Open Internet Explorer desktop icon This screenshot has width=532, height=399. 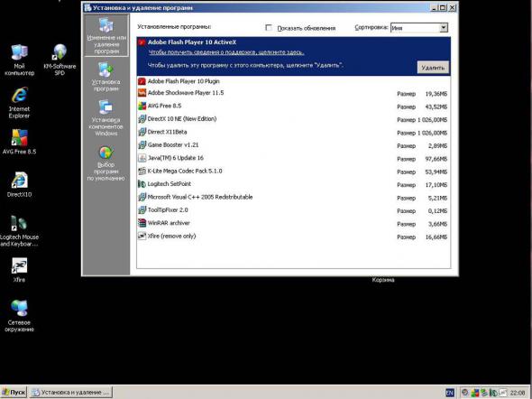click(19, 102)
